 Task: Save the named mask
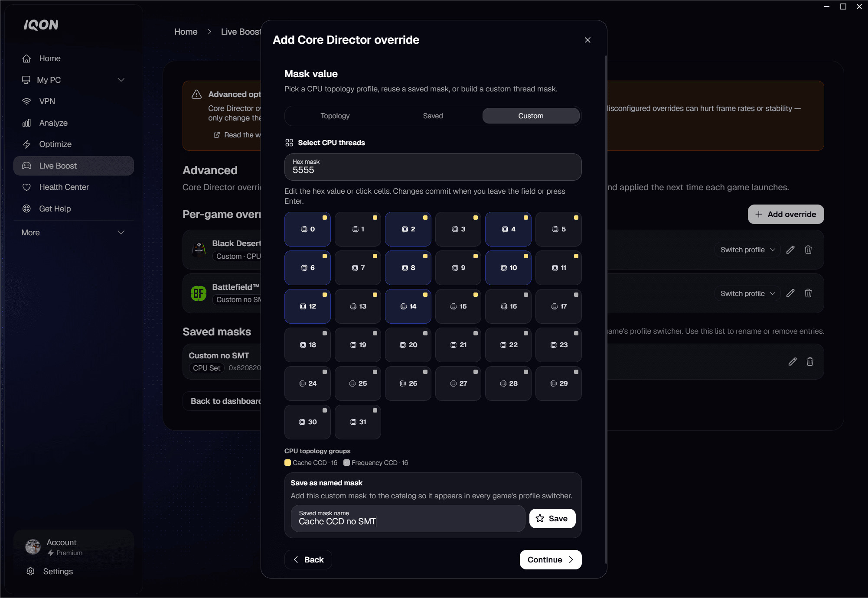coord(552,519)
